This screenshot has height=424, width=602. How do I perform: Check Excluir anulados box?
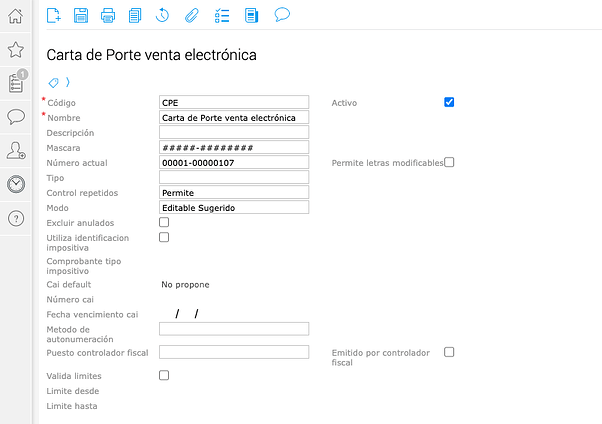pyautogui.click(x=164, y=222)
